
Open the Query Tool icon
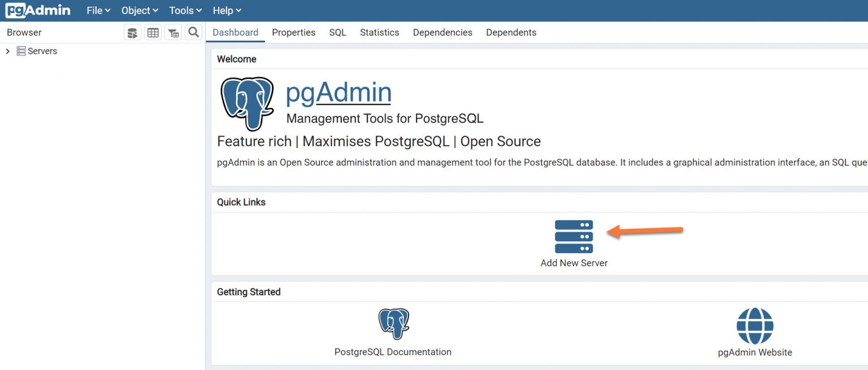[132, 32]
